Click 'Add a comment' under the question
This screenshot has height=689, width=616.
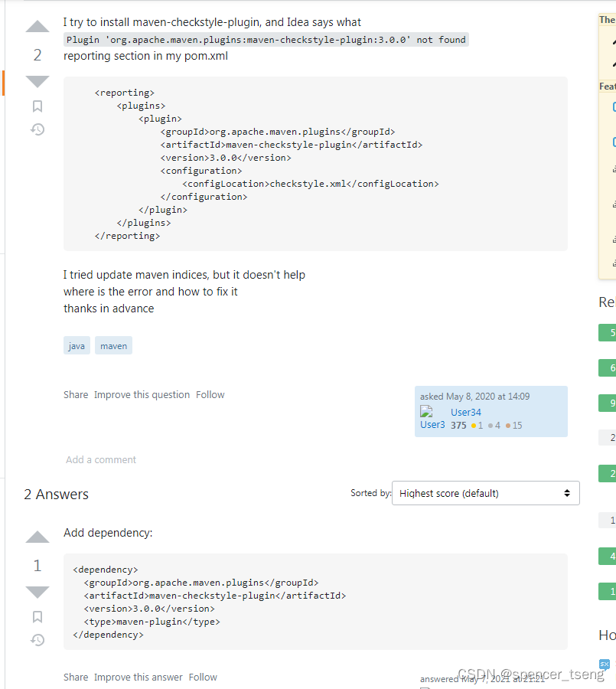click(100, 459)
